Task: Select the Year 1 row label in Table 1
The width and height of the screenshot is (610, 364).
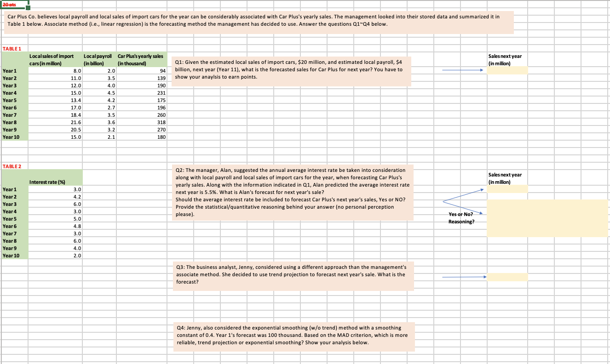Action: (x=14, y=70)
